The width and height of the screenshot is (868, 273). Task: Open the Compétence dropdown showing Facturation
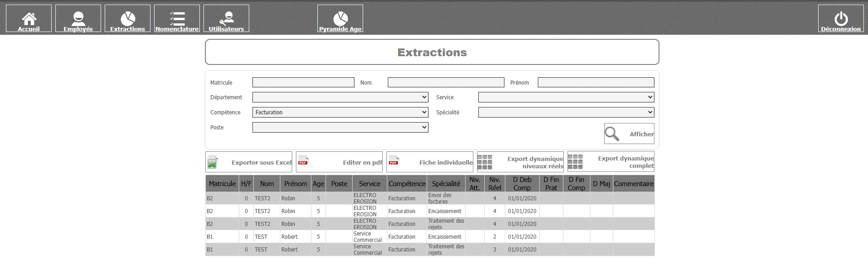(x=340, y=112)
